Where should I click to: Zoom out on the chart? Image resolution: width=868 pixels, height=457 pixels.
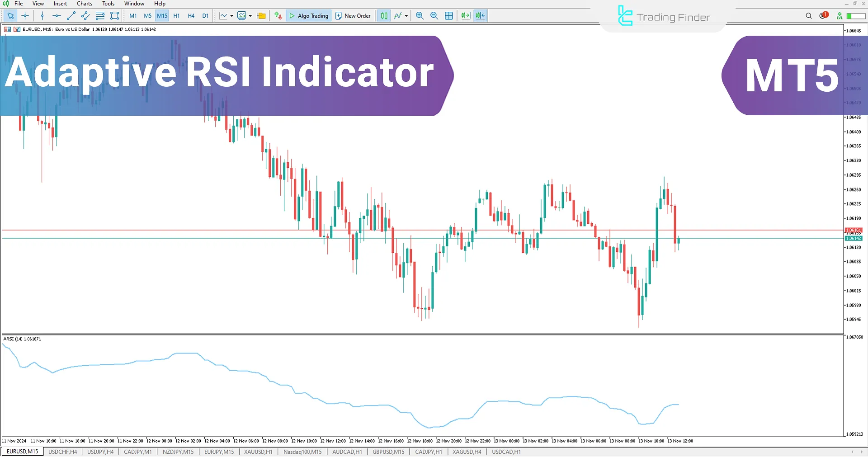[x=434, y=16]
